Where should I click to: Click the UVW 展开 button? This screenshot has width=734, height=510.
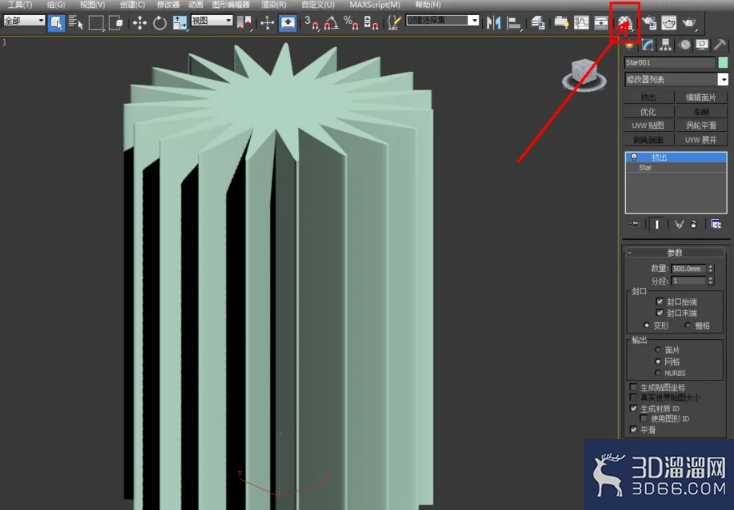pos(701,140)
